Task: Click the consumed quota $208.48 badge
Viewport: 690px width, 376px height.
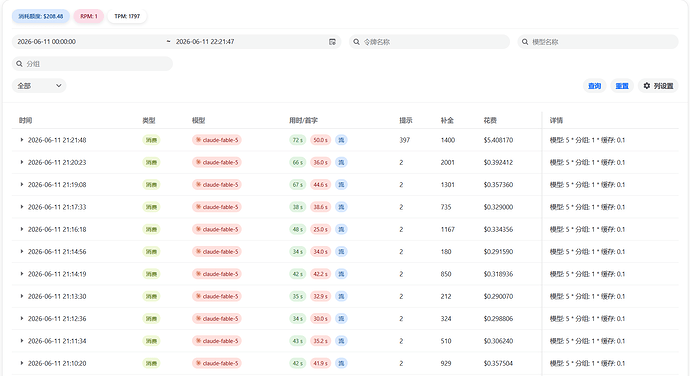Action: [x=41, y=16]
